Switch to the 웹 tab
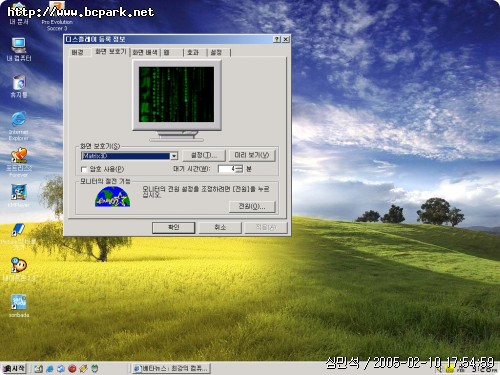The width and height of the screenshot is (500, 375). pos(167,52)
